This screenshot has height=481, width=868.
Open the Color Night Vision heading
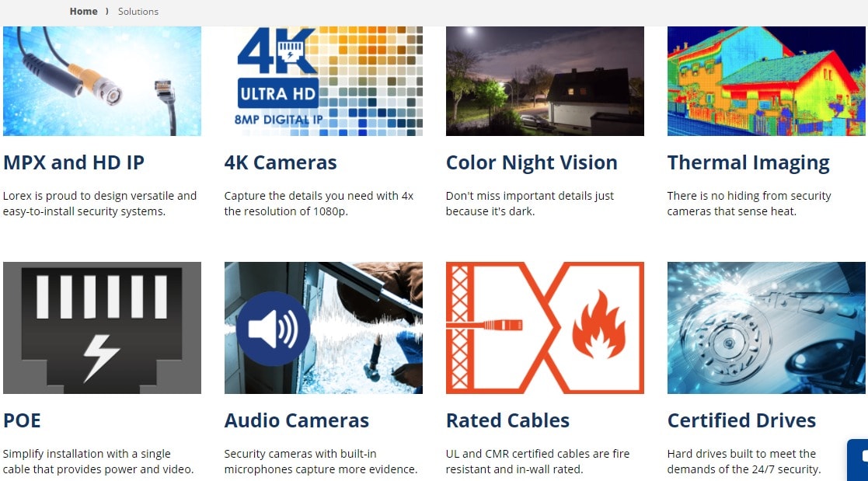point(532,162)
